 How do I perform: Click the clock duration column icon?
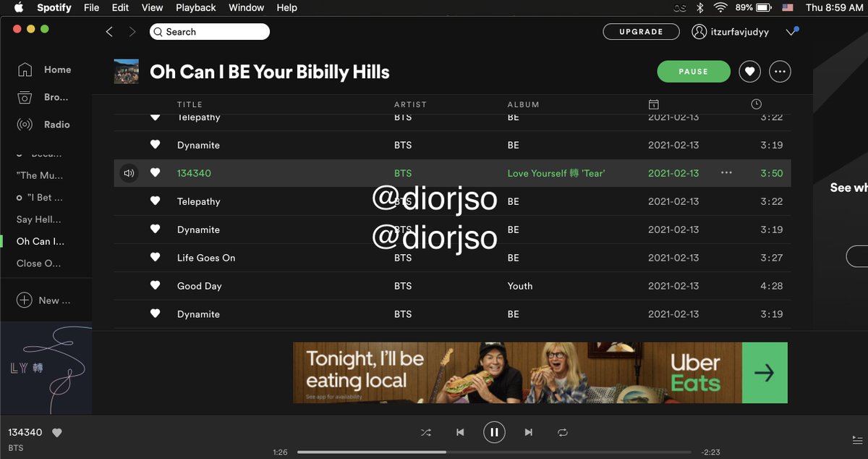coord(757,104)
